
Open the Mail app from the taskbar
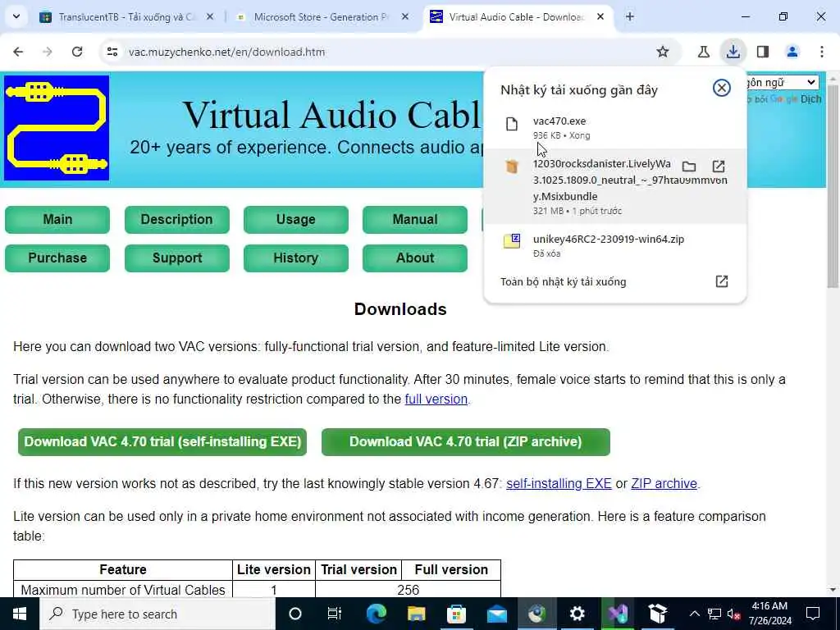pyautogui.click(x=496, y=614)
